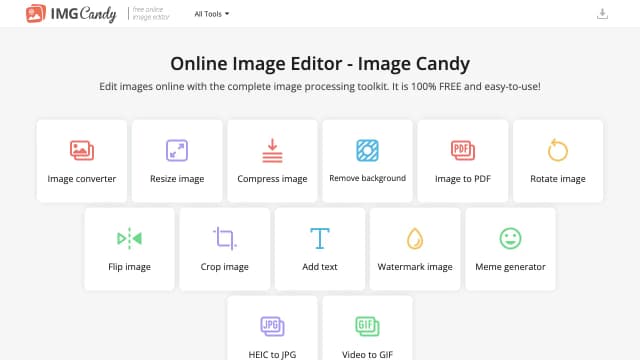Click the 'Crop image' text

tap(224, 267)
